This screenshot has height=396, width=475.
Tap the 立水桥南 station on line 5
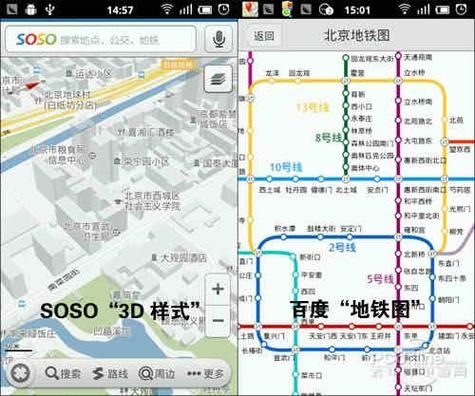click(x=398, y=101)
